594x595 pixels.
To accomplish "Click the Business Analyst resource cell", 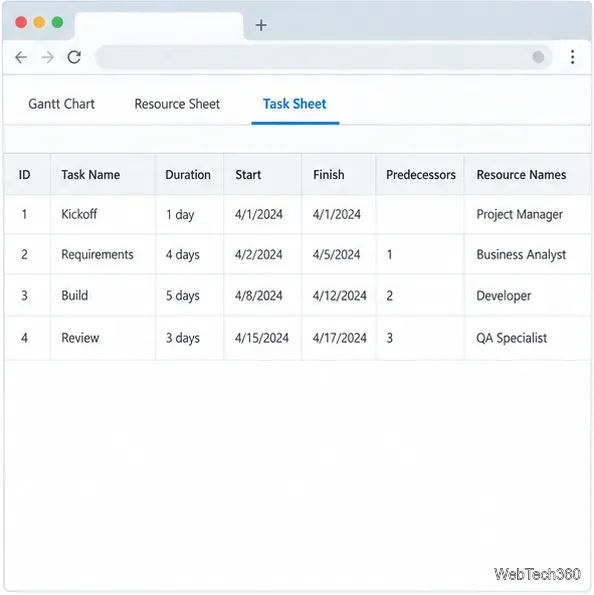I will click(x=528, y=254).
